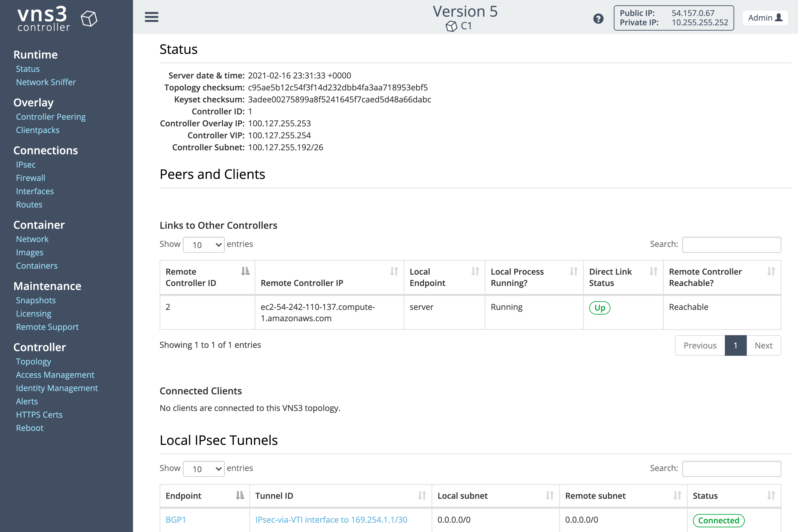Click the C1 cube icon under Version 5
This screenshot has width=798, height=532.
451,26
